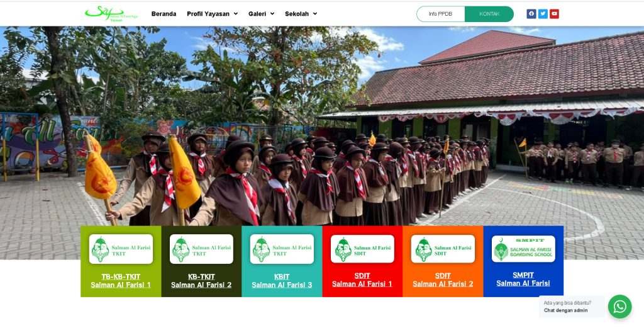The height and width of the screenshot is (328, 644).
Task: Click the TKIT logo in the teal card
Action: pos(282,249)
